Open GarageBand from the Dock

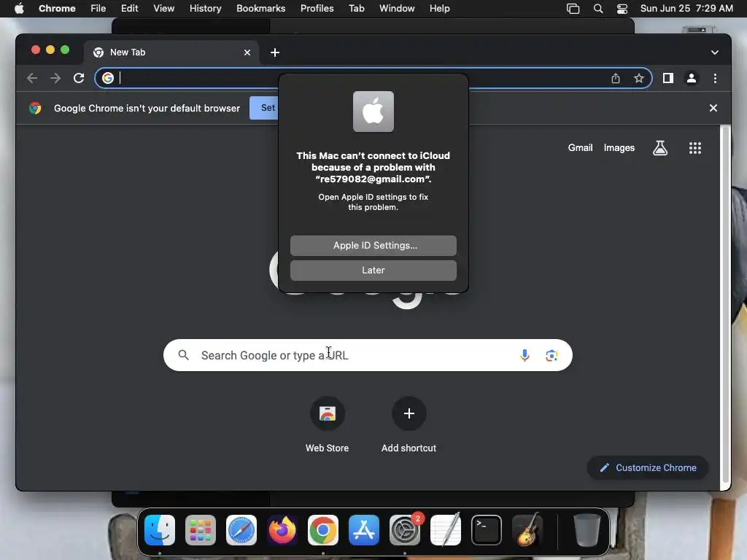point(527,530)
